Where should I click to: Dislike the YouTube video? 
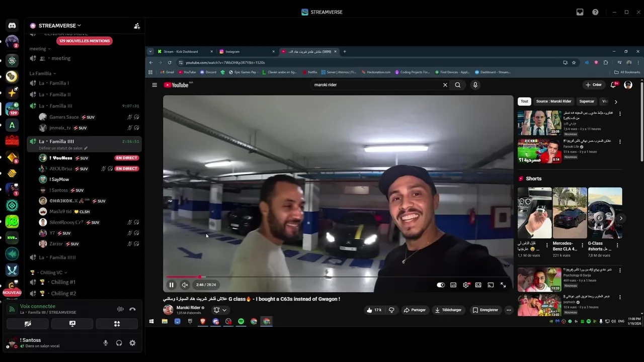coord(391,310)
